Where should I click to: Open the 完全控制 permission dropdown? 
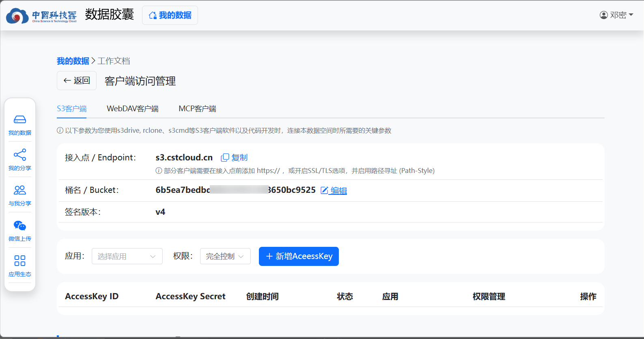tap(225, 256)
